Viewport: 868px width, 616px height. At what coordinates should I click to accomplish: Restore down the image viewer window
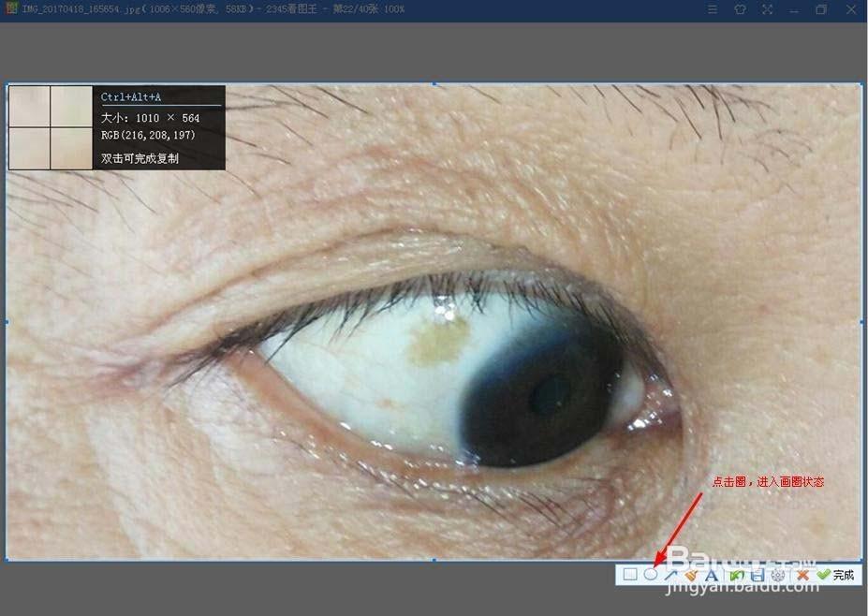(x=821, y=9)
